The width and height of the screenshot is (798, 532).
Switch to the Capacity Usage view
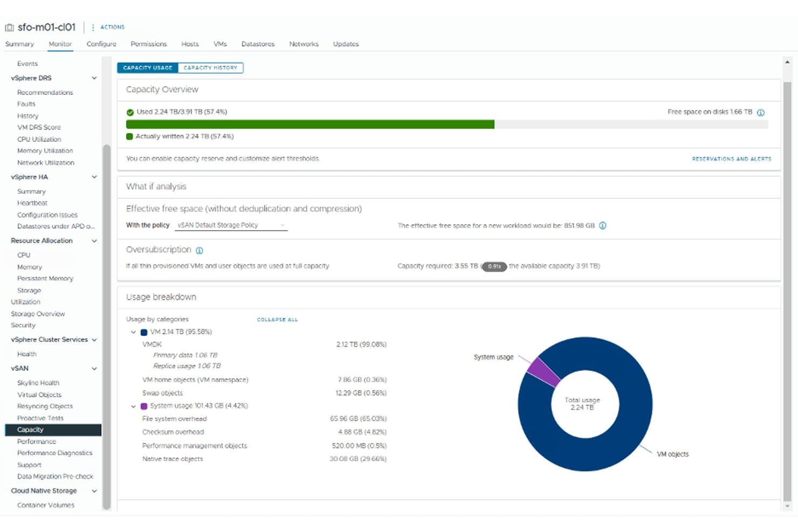click(x=148, y=68)
